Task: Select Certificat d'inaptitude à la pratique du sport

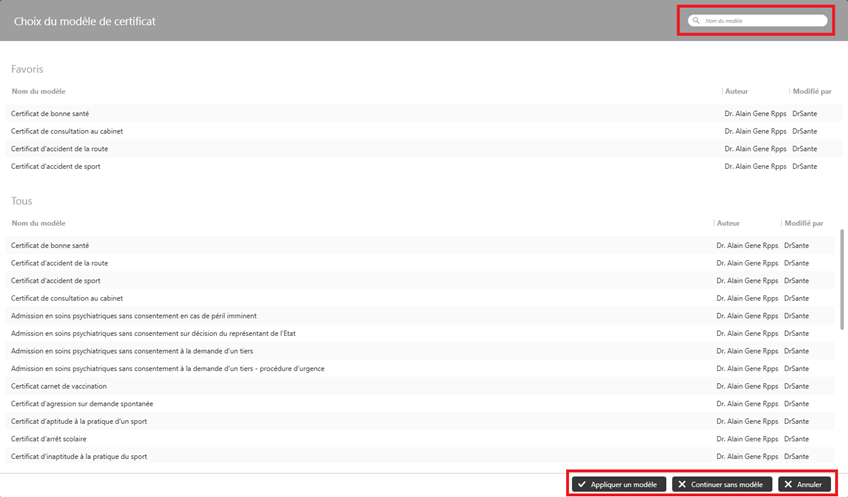Action: point(79,456)
